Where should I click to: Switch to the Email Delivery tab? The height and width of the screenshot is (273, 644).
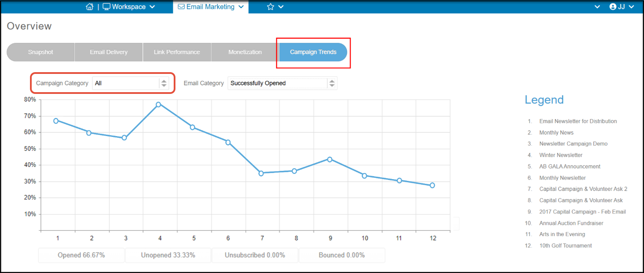109,52
